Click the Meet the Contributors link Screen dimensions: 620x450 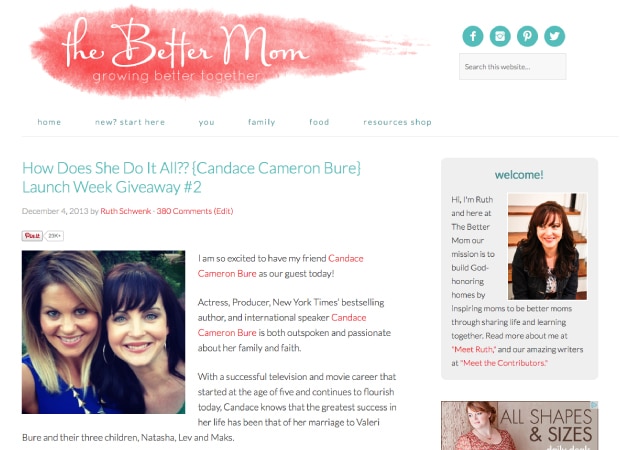(x=504, y=363)
